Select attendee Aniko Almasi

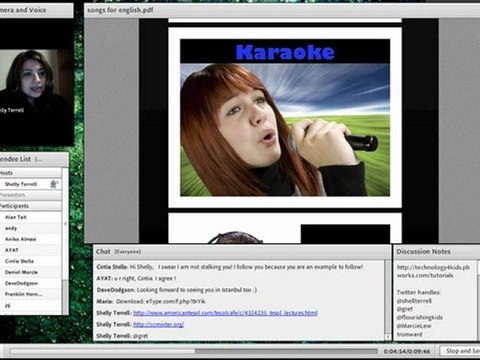point(31,239)
